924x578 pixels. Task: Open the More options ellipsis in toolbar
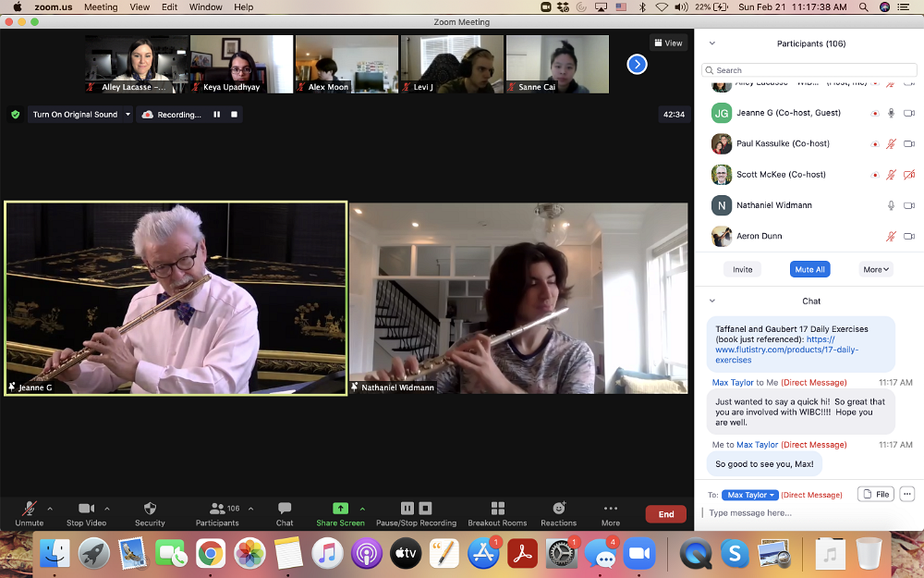[x=611, y=508]
